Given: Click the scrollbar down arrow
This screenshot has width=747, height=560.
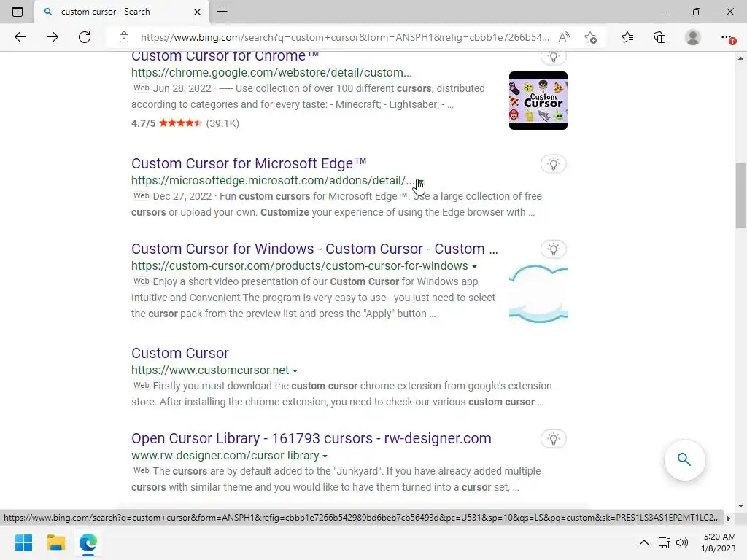Looking at the screenshot, I should [740, 506].
